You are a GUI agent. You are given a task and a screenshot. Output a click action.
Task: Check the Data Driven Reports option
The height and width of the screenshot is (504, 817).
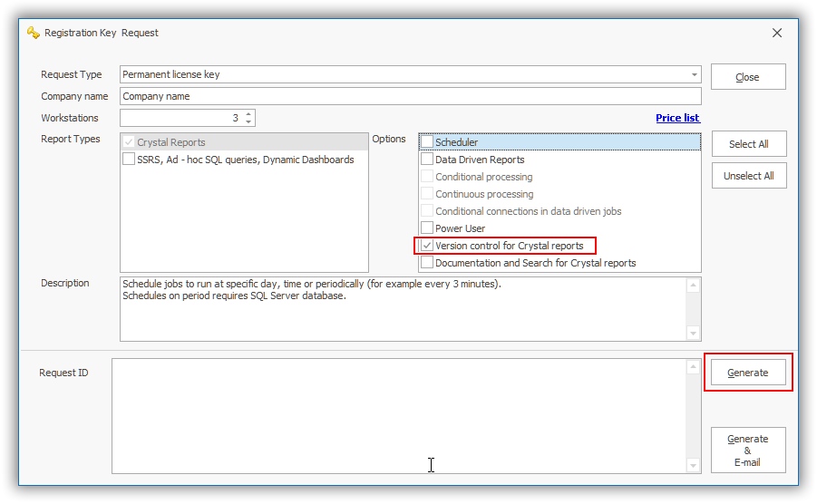(x=427, y=160)
